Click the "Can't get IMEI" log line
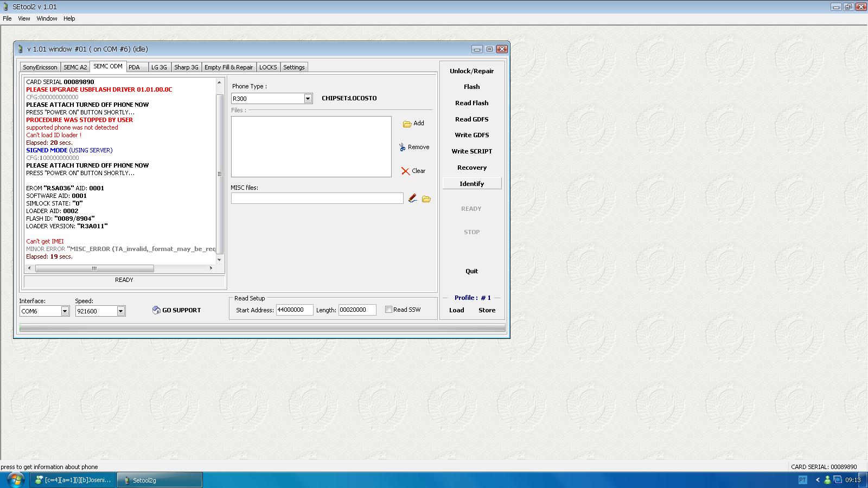The image size is (868, 488). (45, 241)
